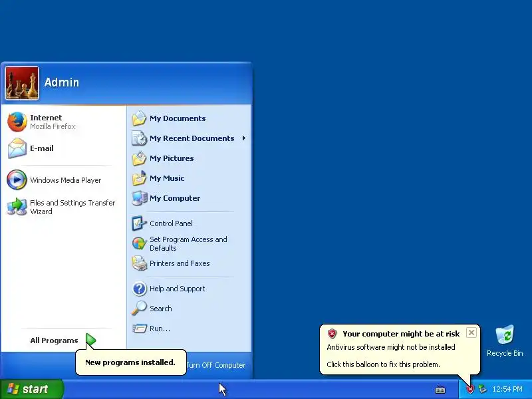532x399 pixels.
Task: Select Control Panel menu entry text
Action: click(x=171, y=223)
